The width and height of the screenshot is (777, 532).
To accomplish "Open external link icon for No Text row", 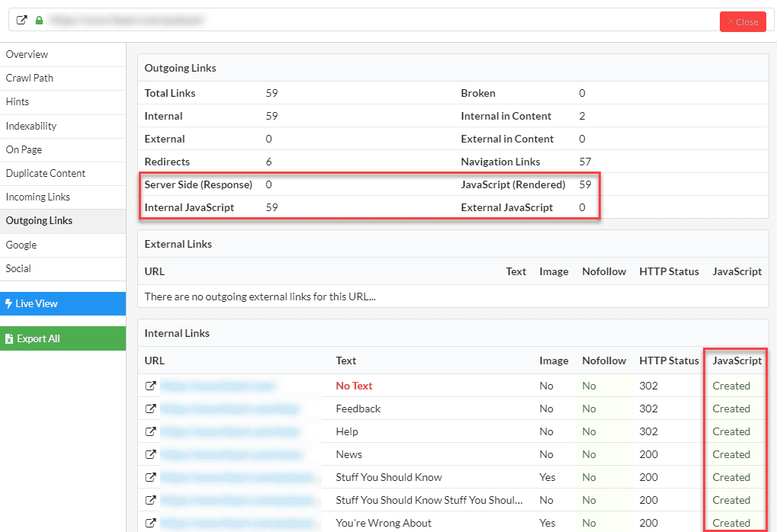I will (x=150, y=386).
